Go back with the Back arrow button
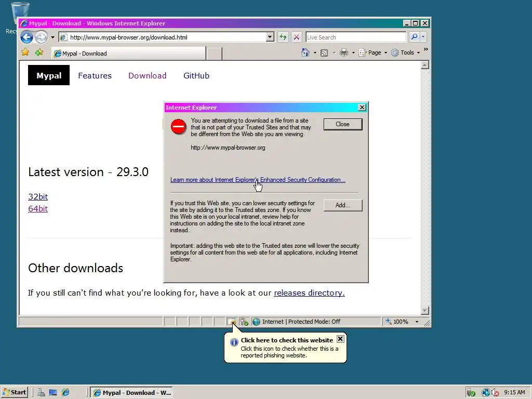Screen dimensions: 532x399 27,37
